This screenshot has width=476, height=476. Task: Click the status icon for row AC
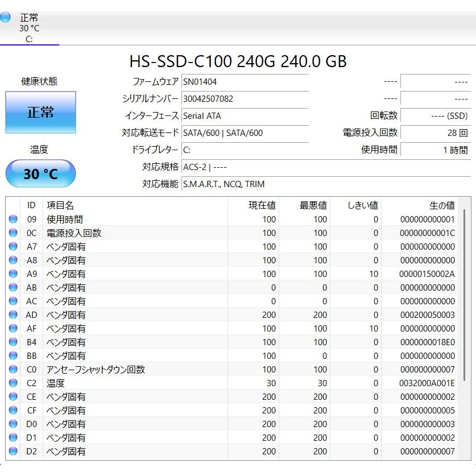pos(13,301)
